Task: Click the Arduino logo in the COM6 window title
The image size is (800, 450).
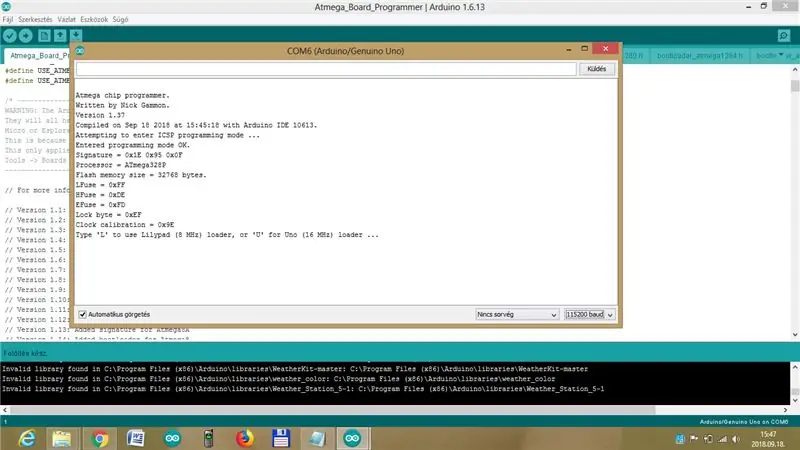Action: pos(80,51)
